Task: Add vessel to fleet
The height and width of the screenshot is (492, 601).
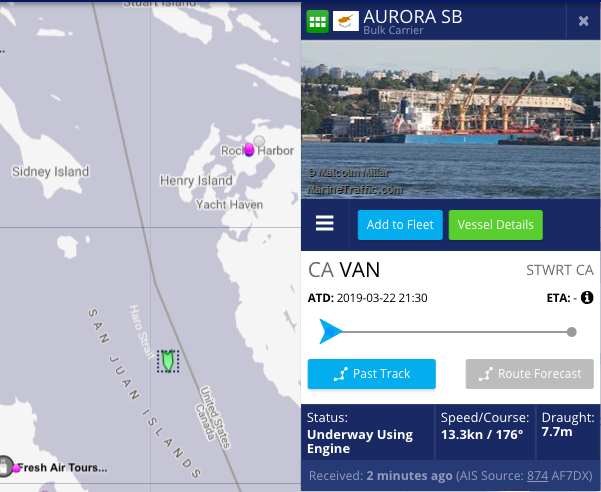Action: coord(400,225)
